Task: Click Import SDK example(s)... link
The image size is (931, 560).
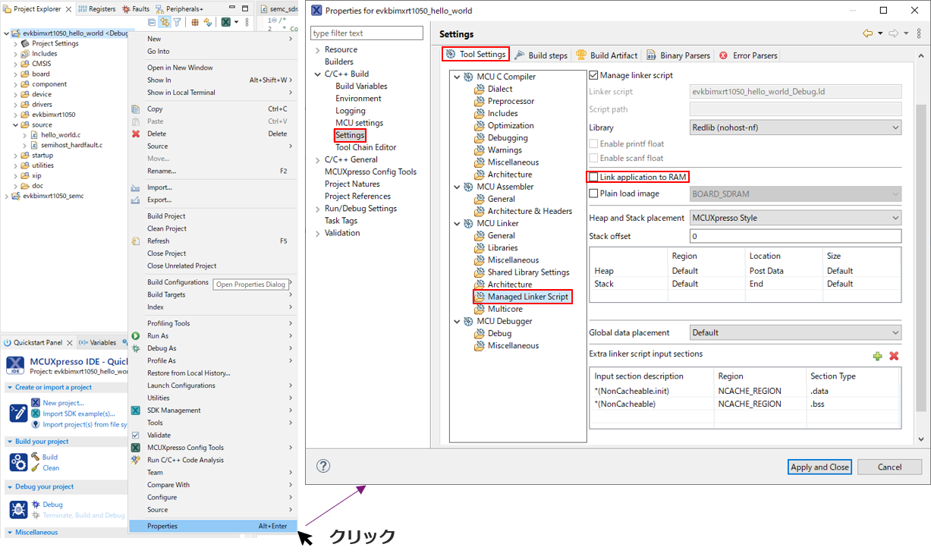Action: [79, 414]
